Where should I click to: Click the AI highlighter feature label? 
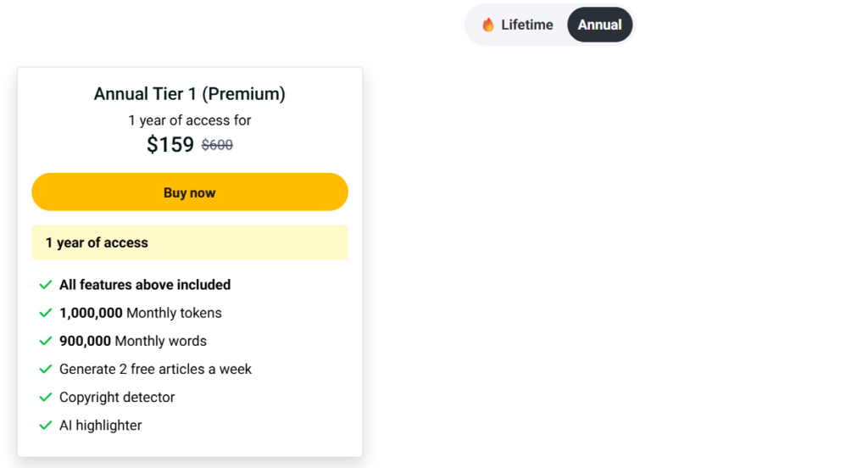(x=101, y=425)
